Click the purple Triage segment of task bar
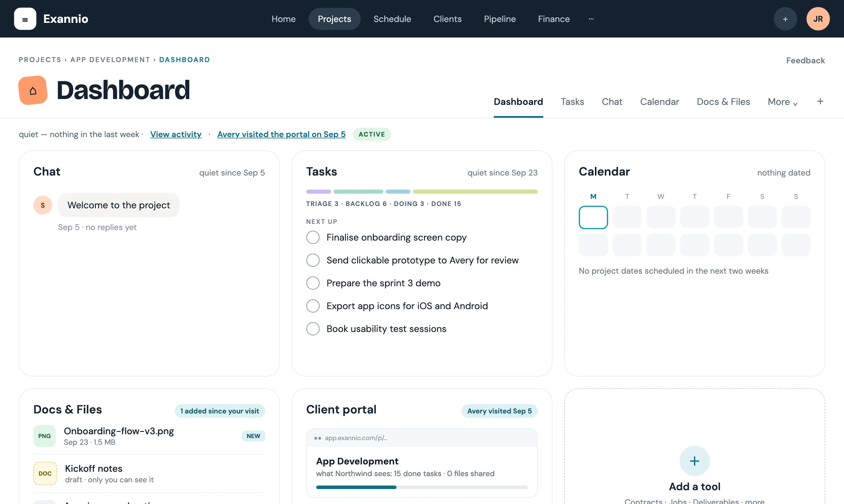Image resolution: width=844 pixels, height=504 pixels. tap(318, 192)
